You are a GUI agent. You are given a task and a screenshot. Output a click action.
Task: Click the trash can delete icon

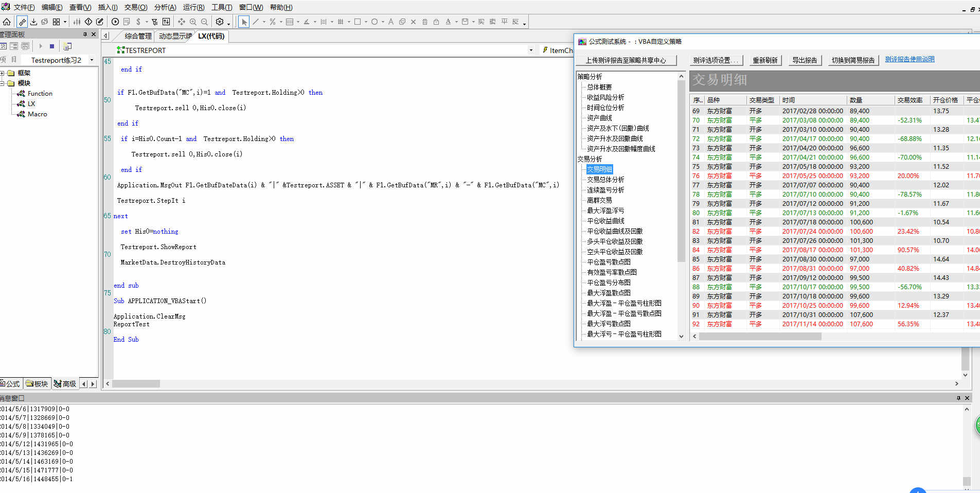(424, 22)
